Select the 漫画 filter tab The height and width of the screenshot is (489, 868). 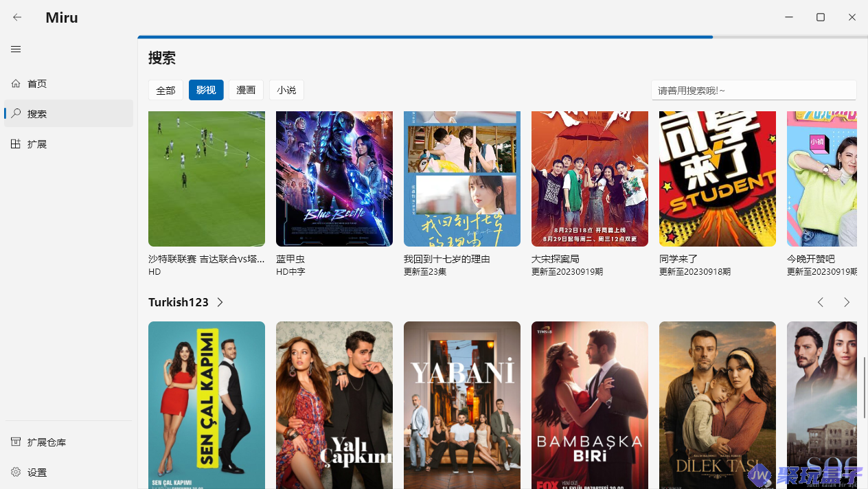pos(246,90)
